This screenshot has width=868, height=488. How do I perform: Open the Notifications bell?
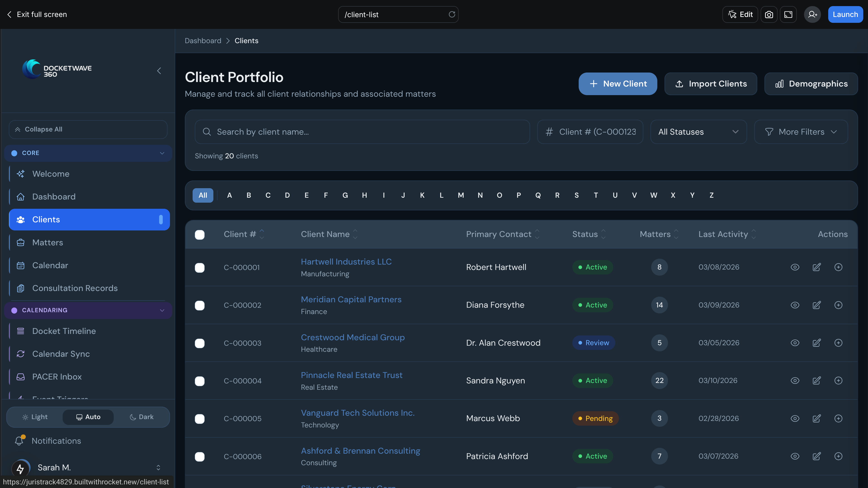tap(19, 441)
